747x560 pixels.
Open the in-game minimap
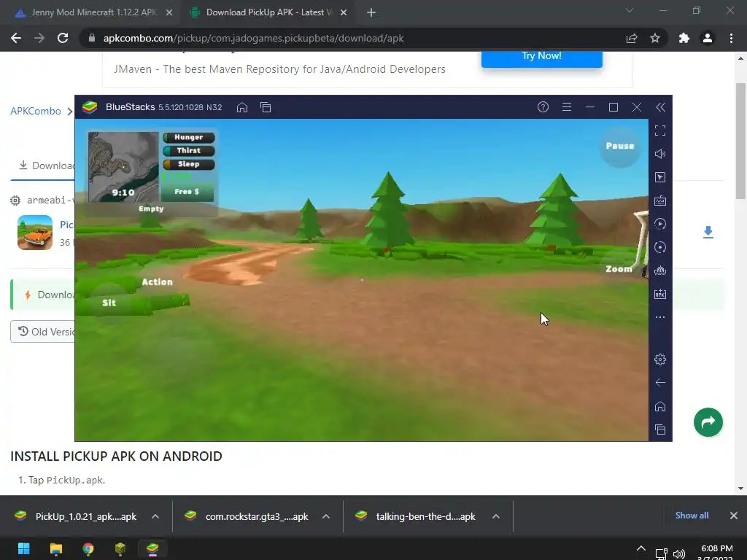click(x=123, y=167)
